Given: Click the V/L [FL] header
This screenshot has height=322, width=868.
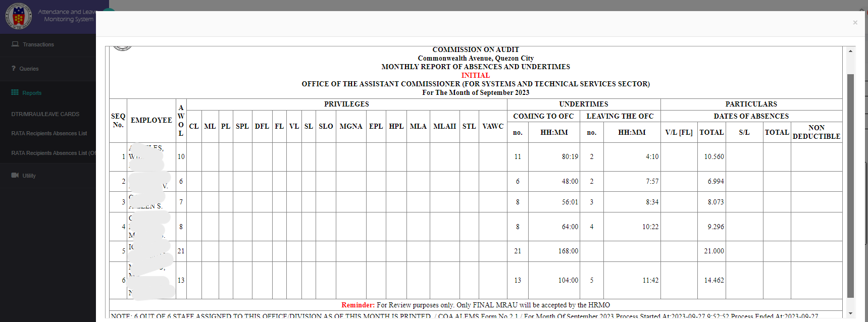Looking at the screenshot, I should 679,132.
